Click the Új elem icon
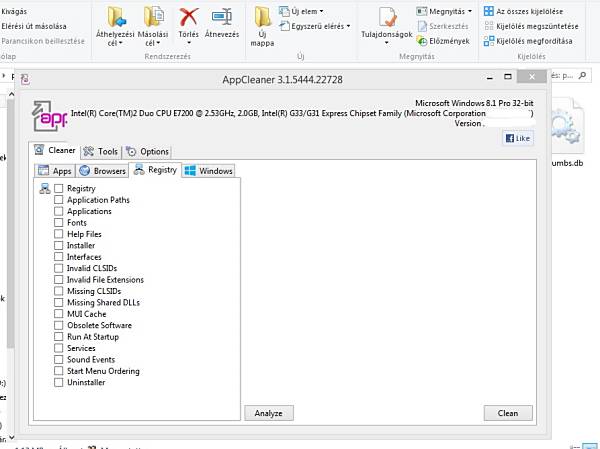 (284, 11)
